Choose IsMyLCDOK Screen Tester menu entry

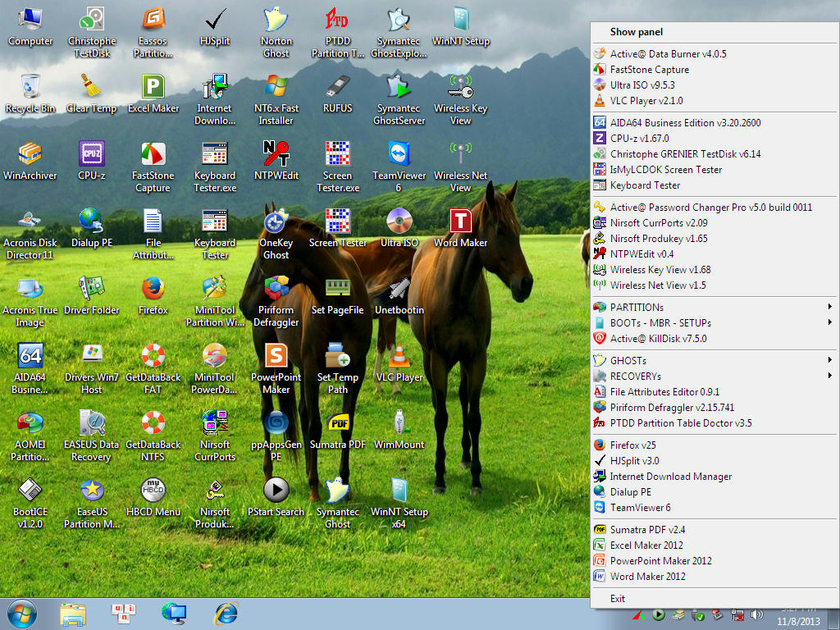pos(714,169)
